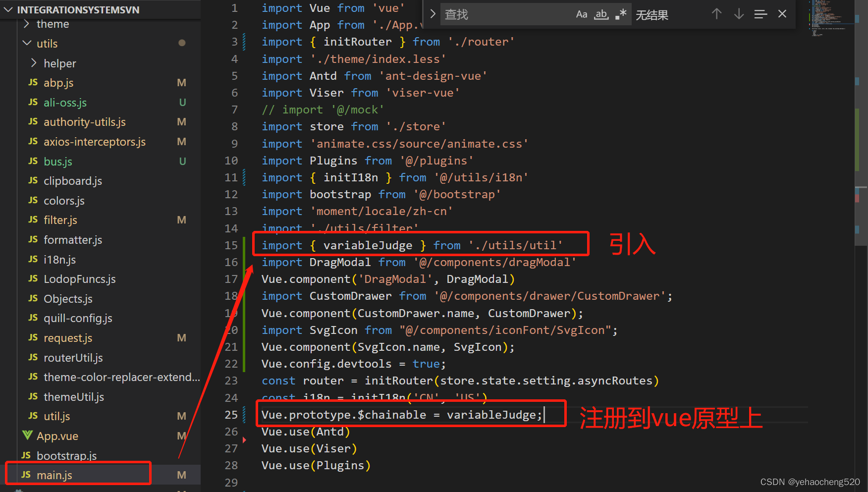Screen dimensions: 868x492
Task: Click '$chainable' in line 25
Action: point(392,415)
